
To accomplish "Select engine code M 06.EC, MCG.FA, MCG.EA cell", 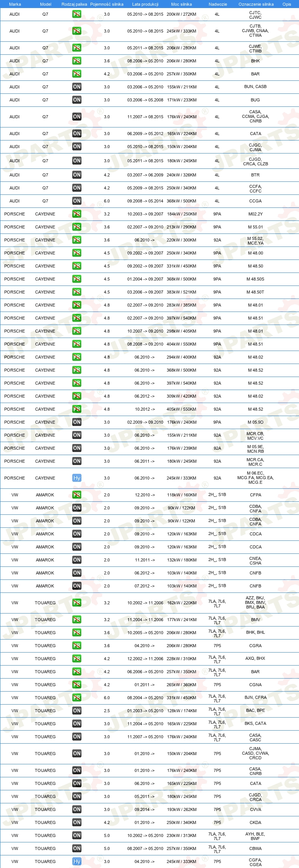I will pyautogui.click(x=255, y=478).
